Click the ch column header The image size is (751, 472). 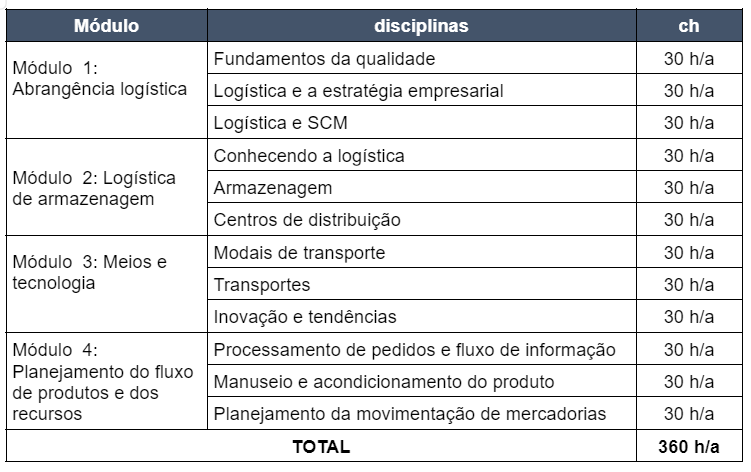point(689,25)
